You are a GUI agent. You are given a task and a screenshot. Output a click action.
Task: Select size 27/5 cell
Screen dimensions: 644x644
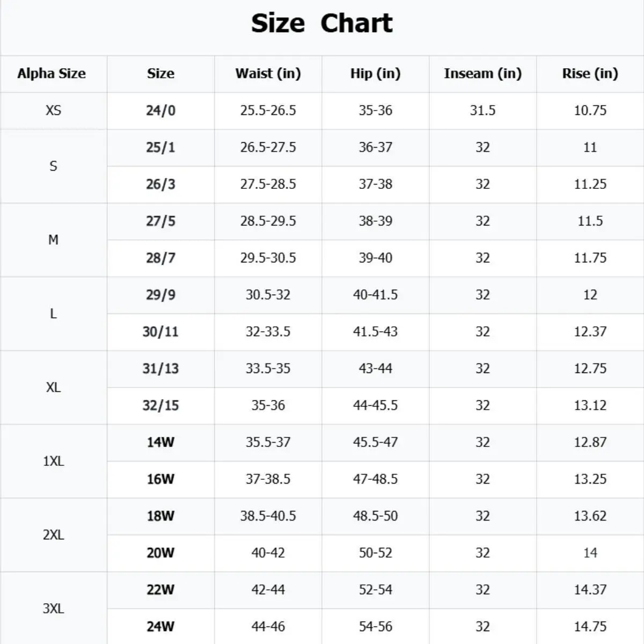160,221
